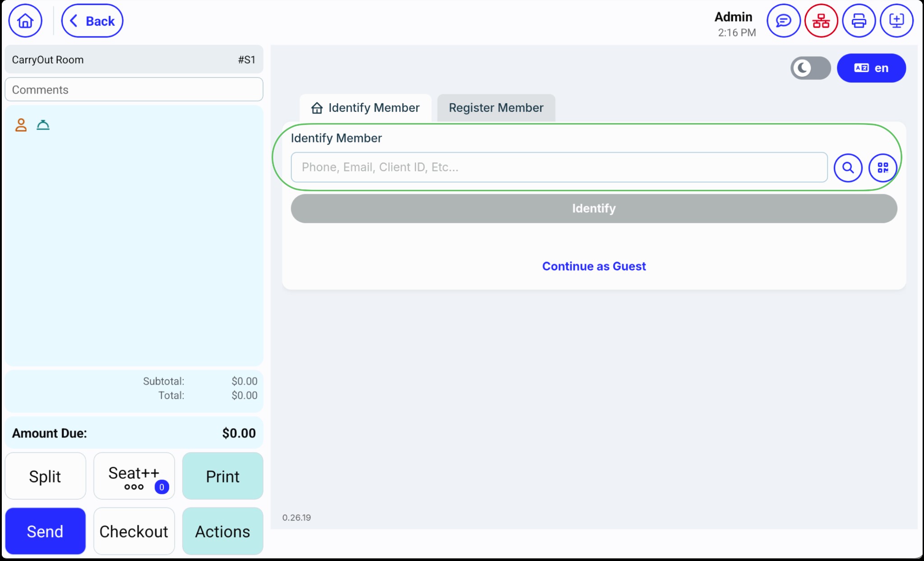This screenshot has width=924, height=561.
Task: Open the chat messages icon
Action: pyautogui.click(x=784, y=21)
